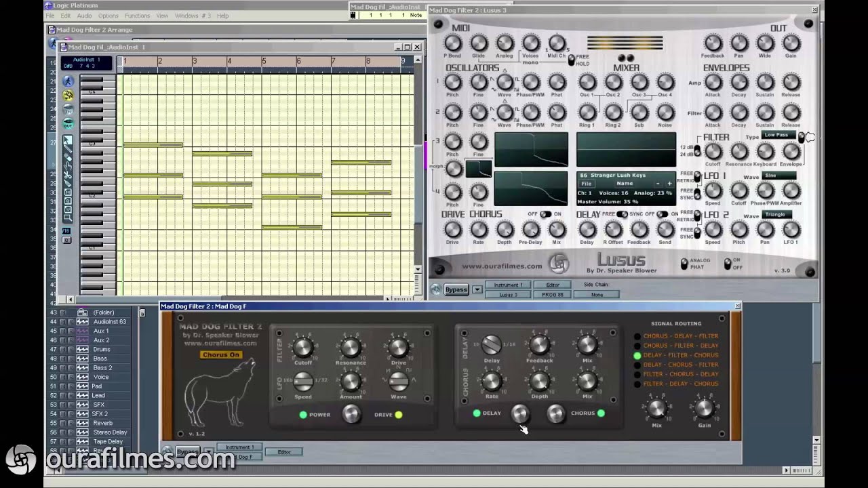Open the arrow dropdown beside Mad Dog Bypass

pyautogui.click(x=209, y=451)
